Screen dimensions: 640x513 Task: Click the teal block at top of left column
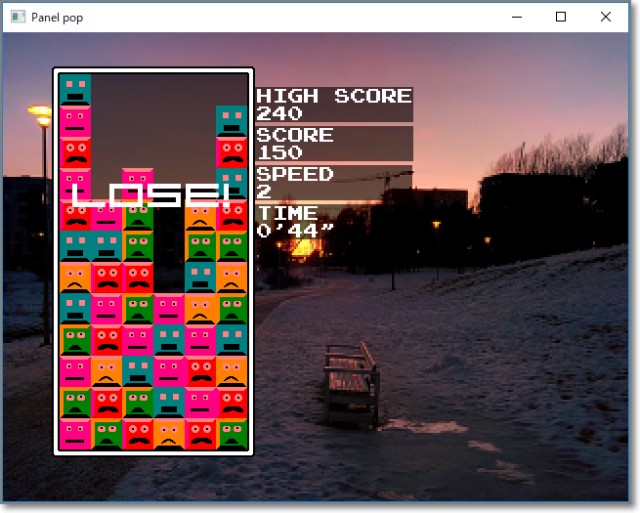pyautogui.click(x=75, y=89)
